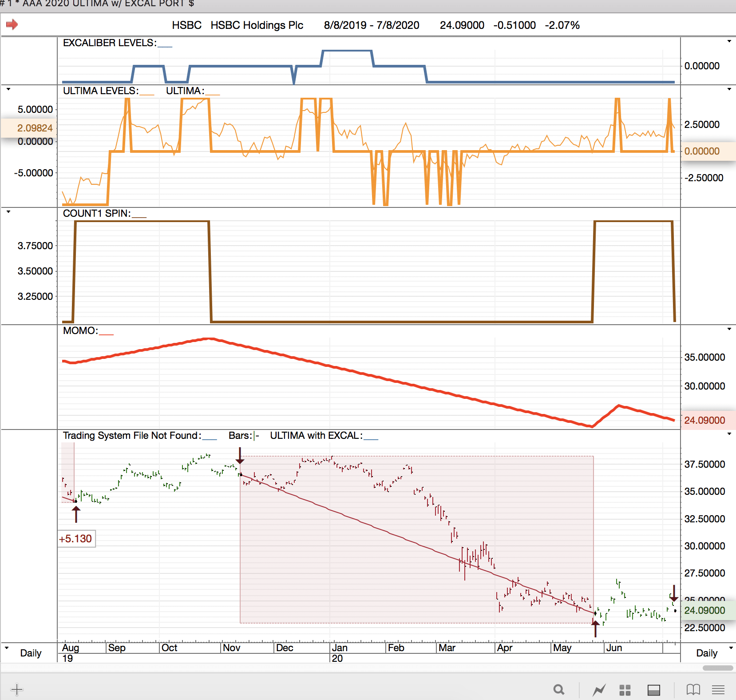Open the COUNT1 SPIN left axis dropdown arrow

[8, 212]
